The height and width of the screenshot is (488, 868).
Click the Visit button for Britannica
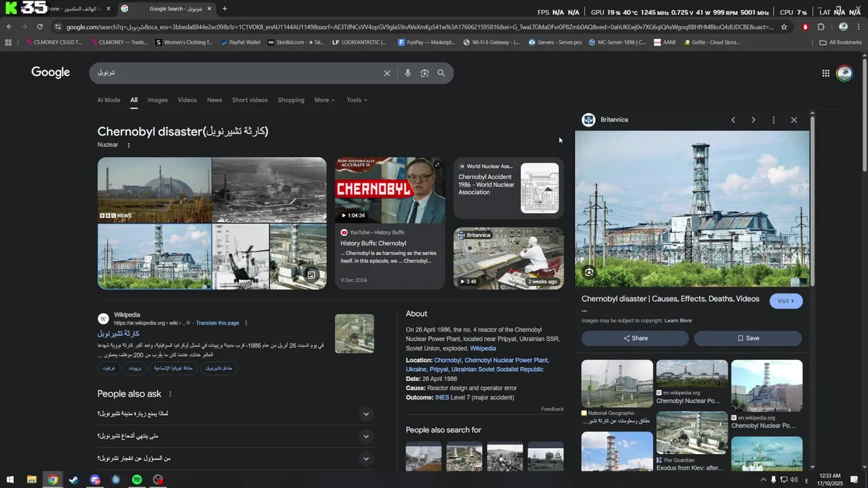pos(786,301)
